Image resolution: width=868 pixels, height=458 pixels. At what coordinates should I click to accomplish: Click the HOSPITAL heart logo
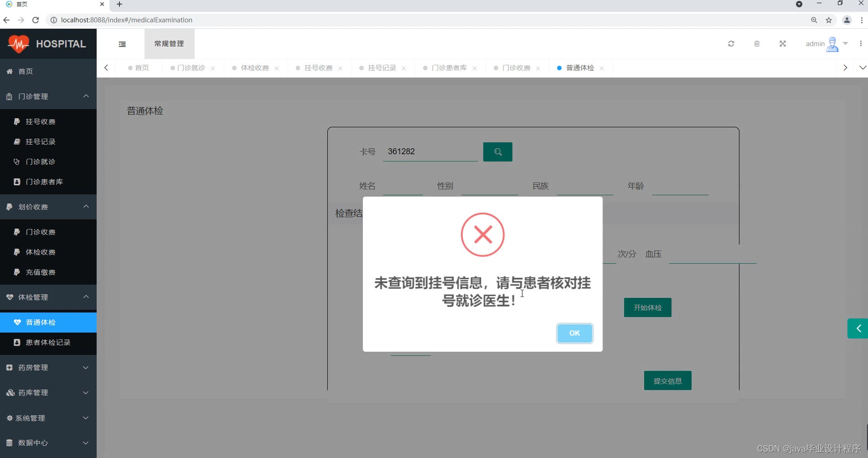[x=19, y=44]
